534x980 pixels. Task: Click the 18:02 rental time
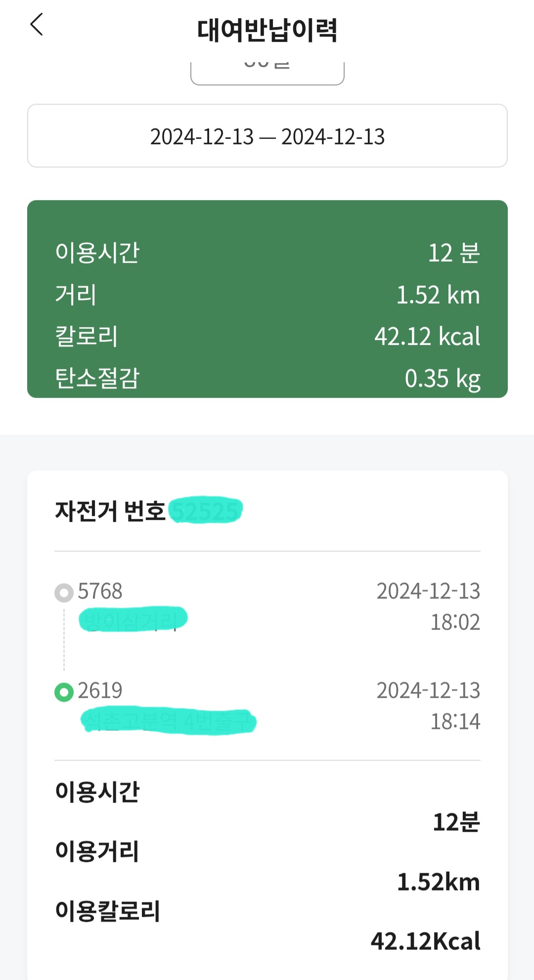(455, 622)
